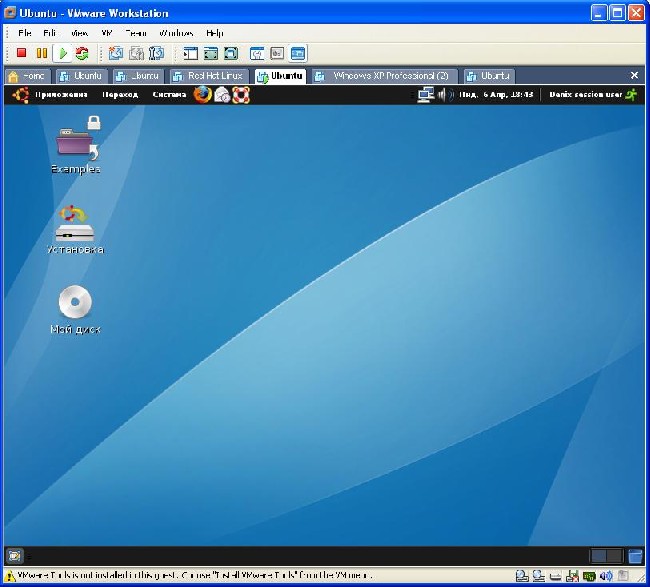Reset the virtual machine with the red-green arrows icon
650x587 pixels.
tap(82, 53)
